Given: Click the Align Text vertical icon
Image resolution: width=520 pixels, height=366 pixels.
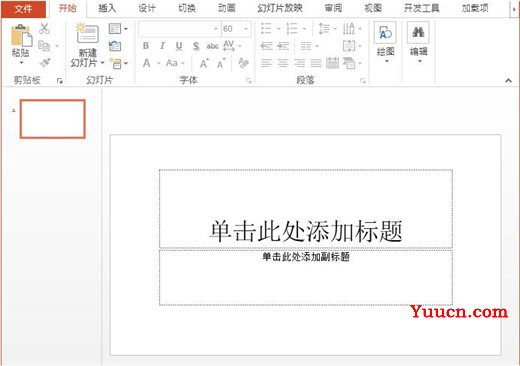Looking at the screenshot, I should click(x=349, y=46).
